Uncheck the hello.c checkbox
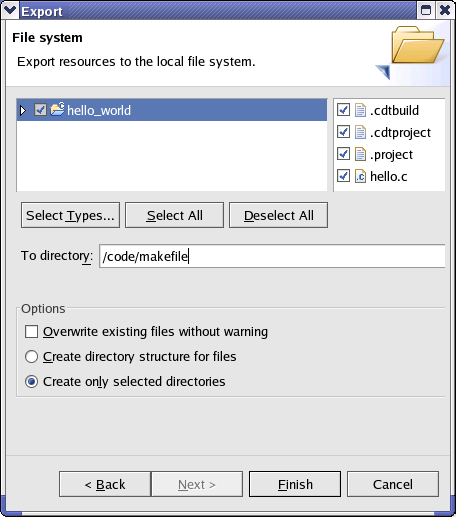 [343, 176]
